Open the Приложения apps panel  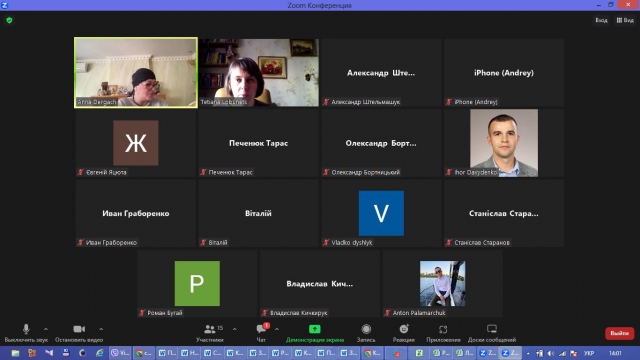[x=443, y=333]
